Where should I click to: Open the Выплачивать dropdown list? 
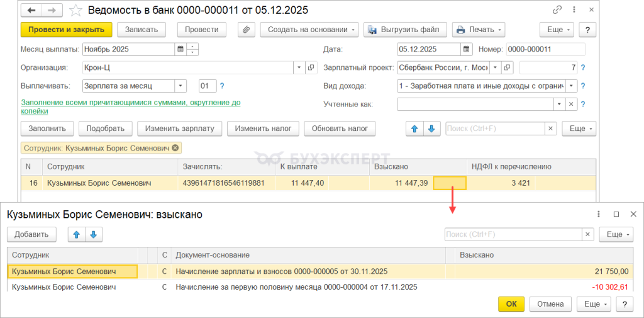click(x=180, y=86)
